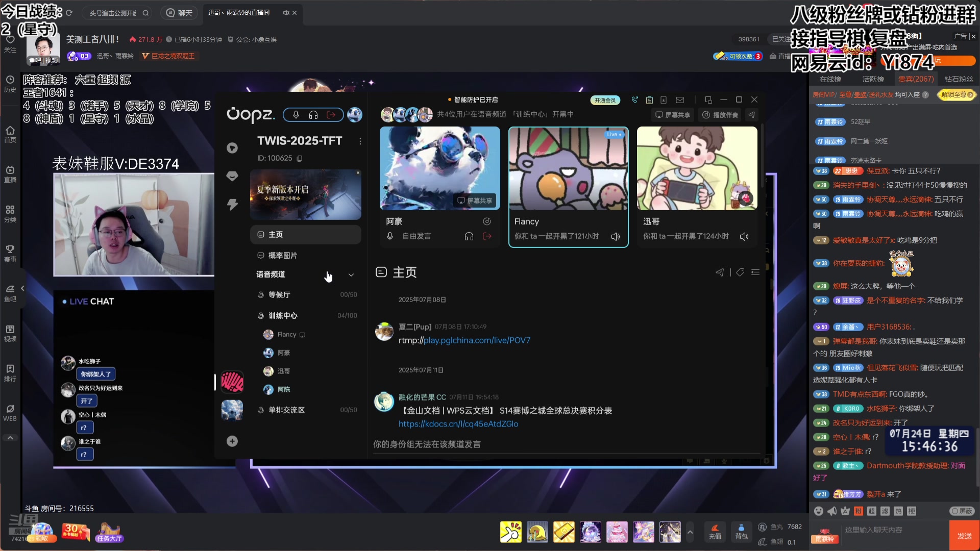Viewport: 980px width, 551px height.
Task: Collapse the 语音频道 section chevron
Action: [351, 275]
